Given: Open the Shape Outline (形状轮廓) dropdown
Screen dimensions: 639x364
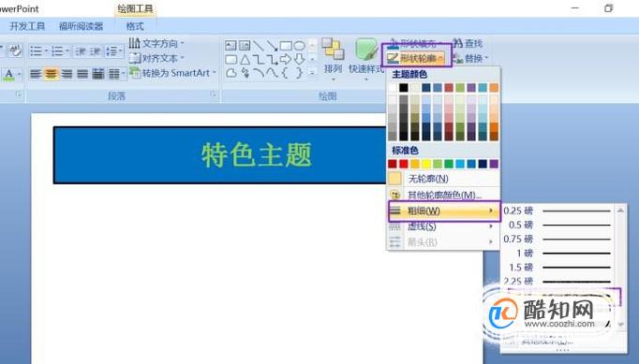Looking at the screenshot, I should point(416,58).
